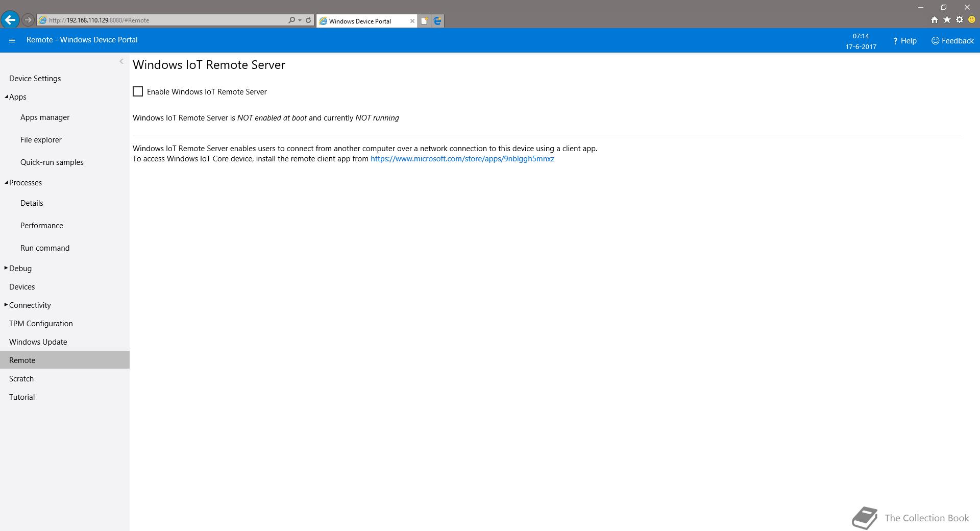Open the Tutorial page

click(x=22, y=397)
